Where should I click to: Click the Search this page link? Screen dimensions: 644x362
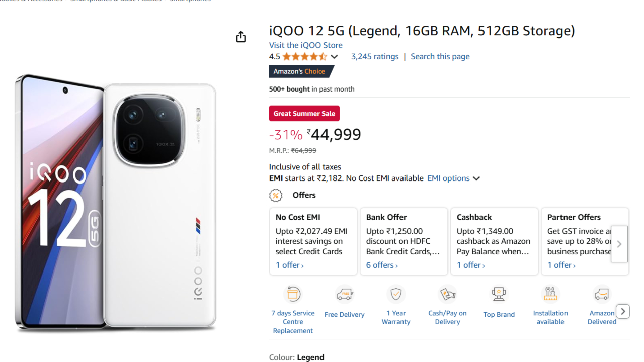tap(440, 57)
